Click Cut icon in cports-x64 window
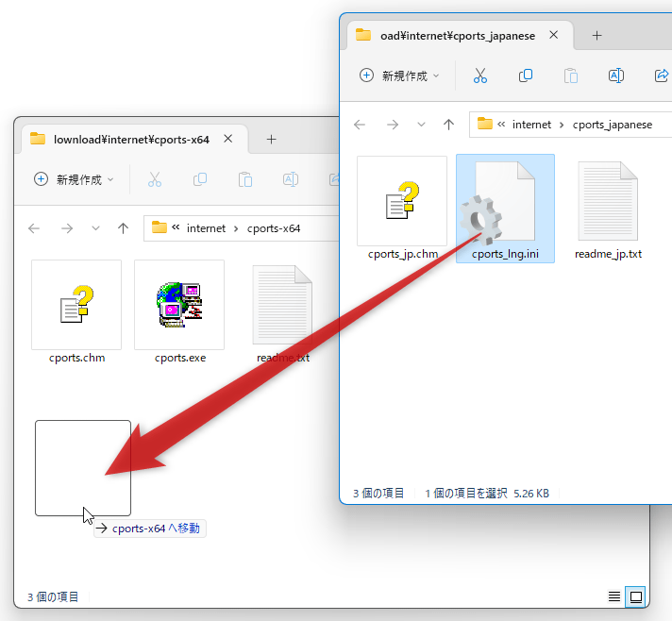672x621 pixels. tap(155, 179)
